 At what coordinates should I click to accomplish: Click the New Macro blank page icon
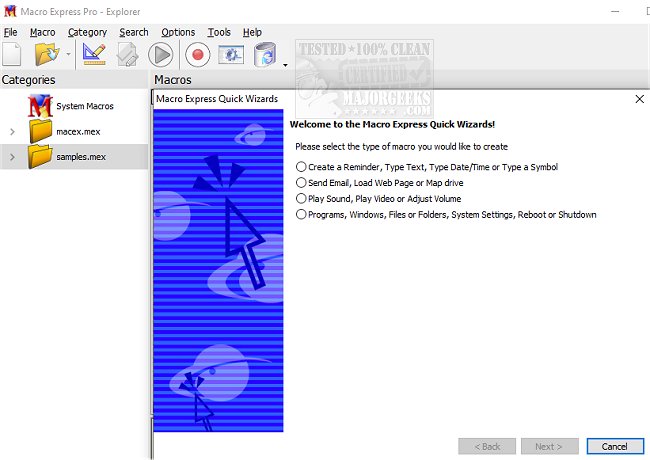click(x=11, y=54)
